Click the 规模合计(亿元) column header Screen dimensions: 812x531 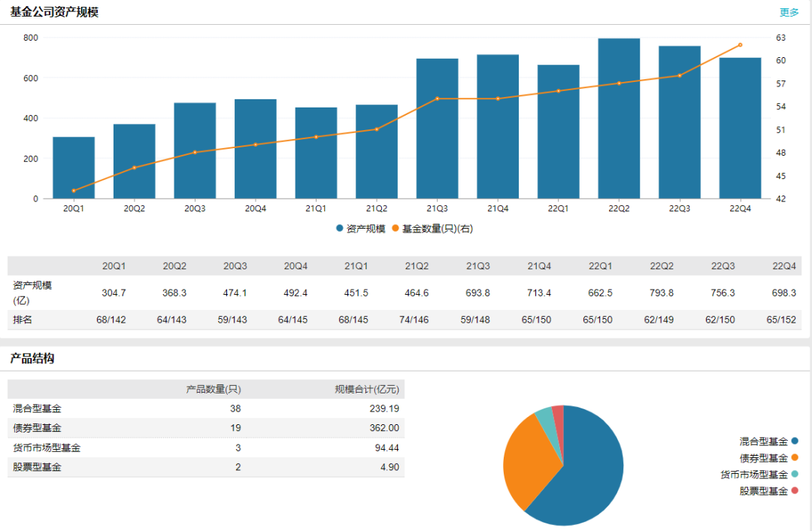366,389
